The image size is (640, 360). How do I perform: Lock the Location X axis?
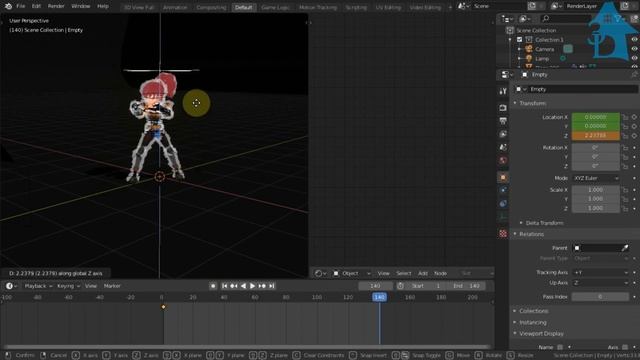coord(625,117)
